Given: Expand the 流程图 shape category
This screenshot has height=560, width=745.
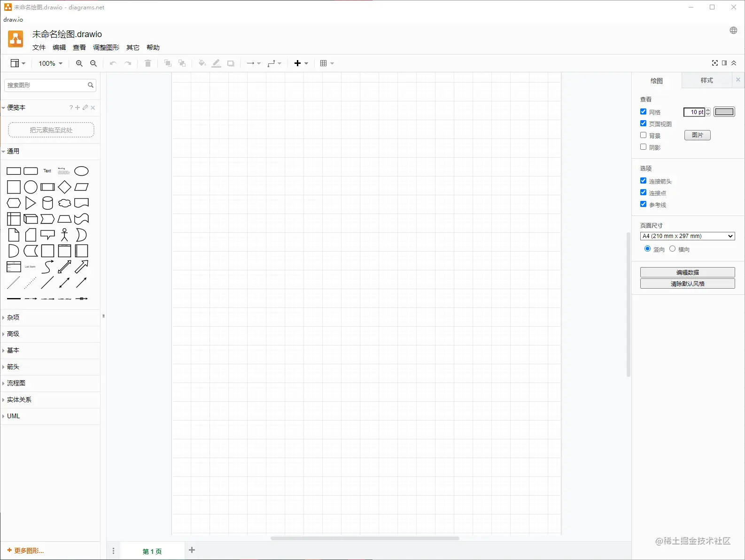Looking at the screenshot, I should coord(51,383).
